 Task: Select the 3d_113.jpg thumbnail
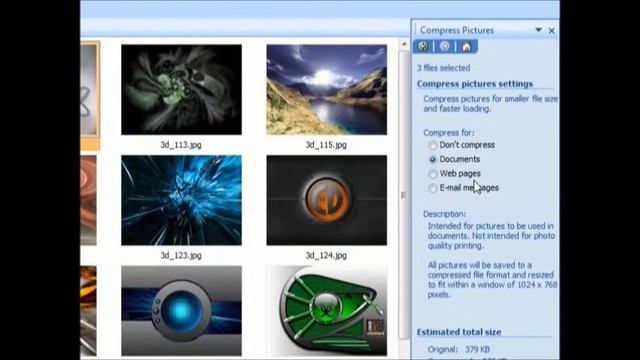[x=181, y=89]
